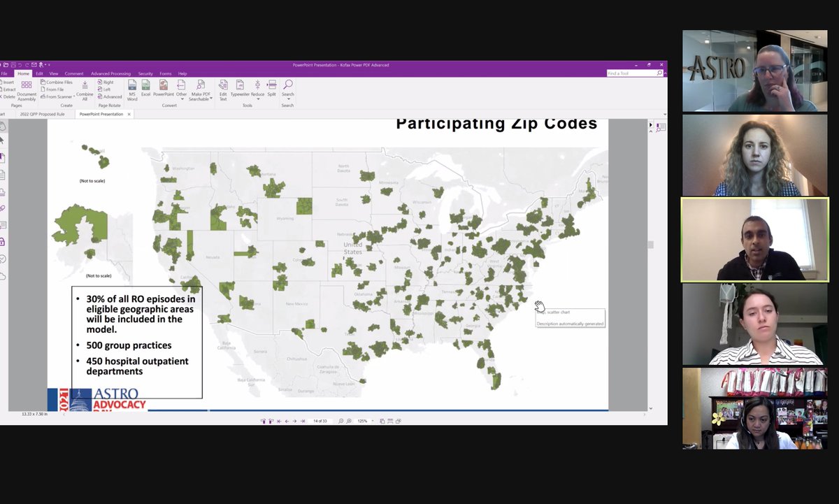Go to previous page in navigation bar
This screenshot has height=504, width=839.
(287, 421)
